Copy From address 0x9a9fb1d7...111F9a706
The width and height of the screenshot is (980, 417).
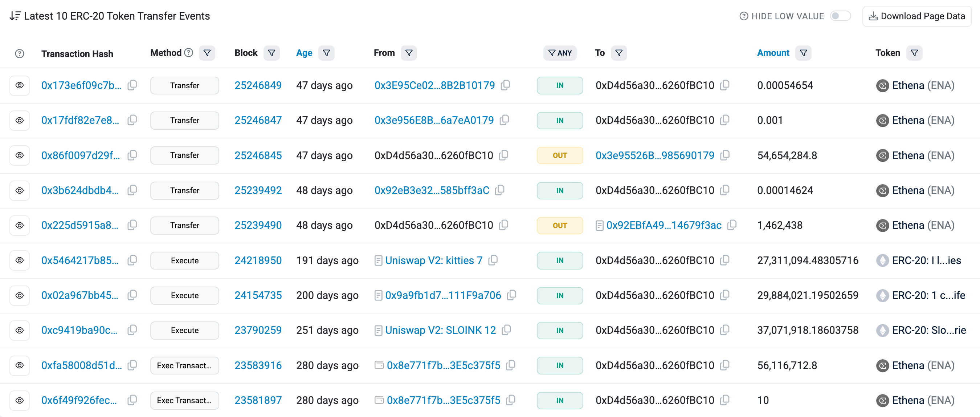[511, 295]
